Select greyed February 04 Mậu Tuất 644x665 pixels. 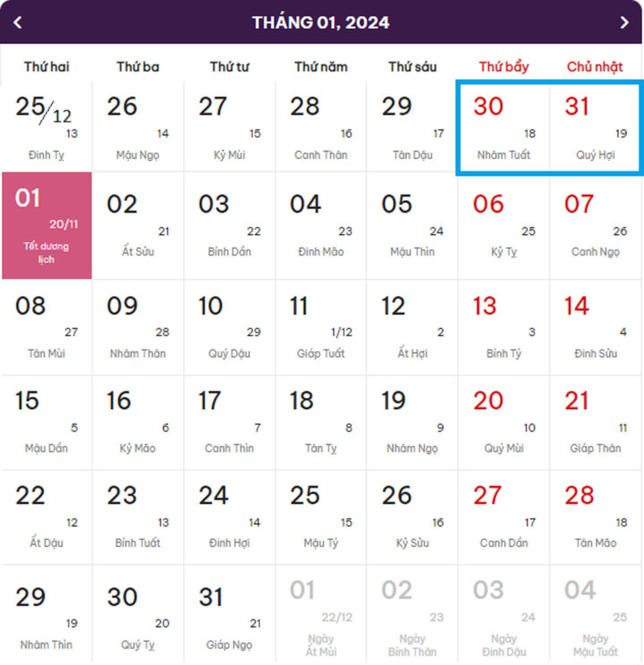[x=595, y=614]
